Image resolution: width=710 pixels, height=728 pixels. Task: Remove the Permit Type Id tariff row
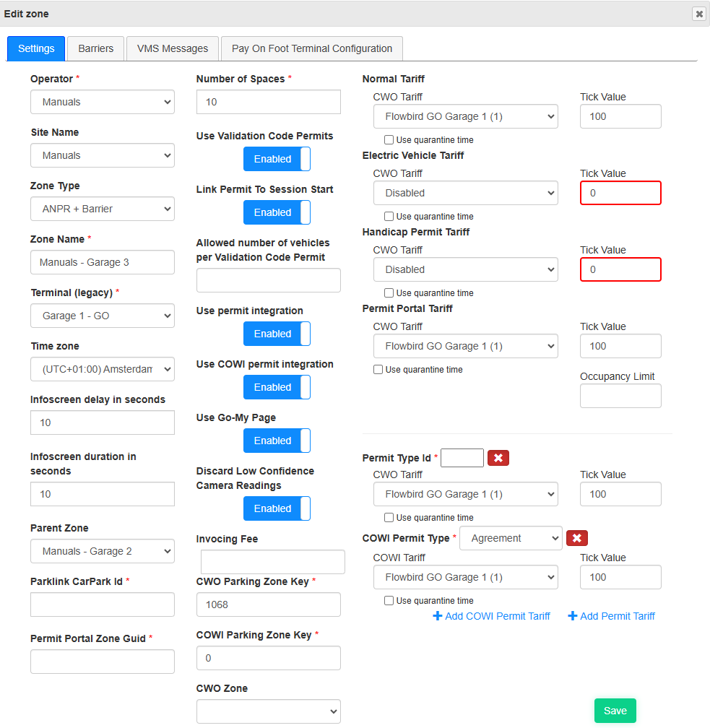(x=498, y=458)
